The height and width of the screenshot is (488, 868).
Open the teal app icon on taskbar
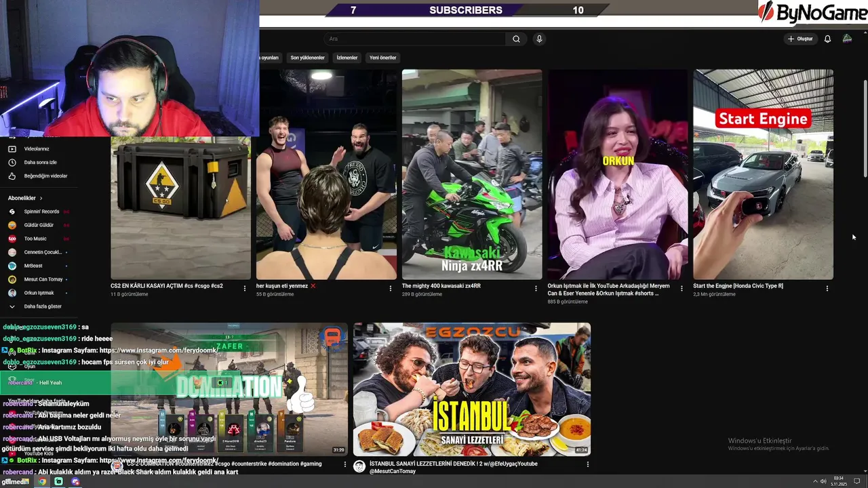[59, 481]
